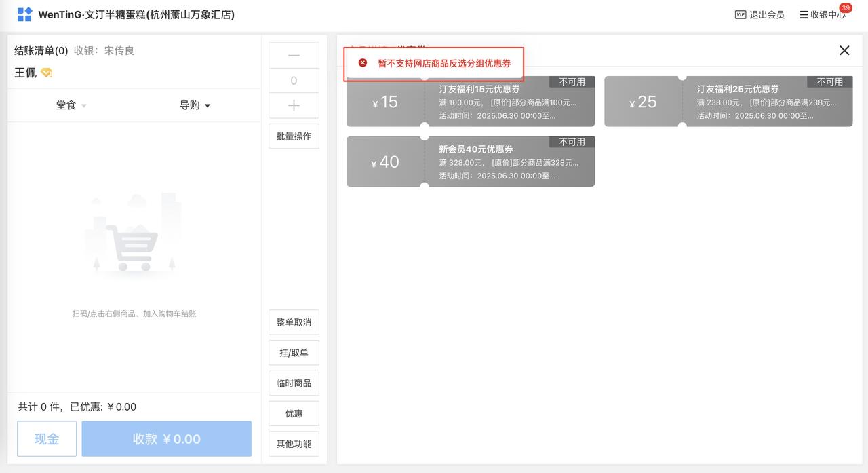The height and width of the screenshot is (473, 868).
Task: Decrease quantity with the minus button
Action: pos(294,56)
